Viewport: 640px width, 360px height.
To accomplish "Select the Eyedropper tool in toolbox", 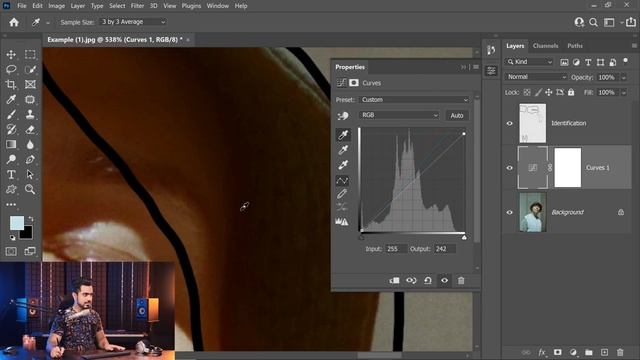I will coord(11,100).
